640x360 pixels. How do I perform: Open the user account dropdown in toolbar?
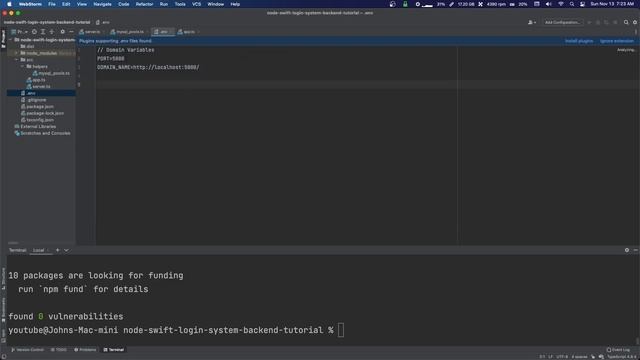[531, 22]
